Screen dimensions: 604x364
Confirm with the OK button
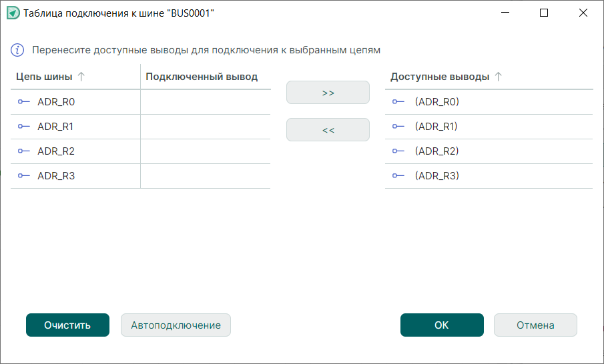click(x=442, y=325)
